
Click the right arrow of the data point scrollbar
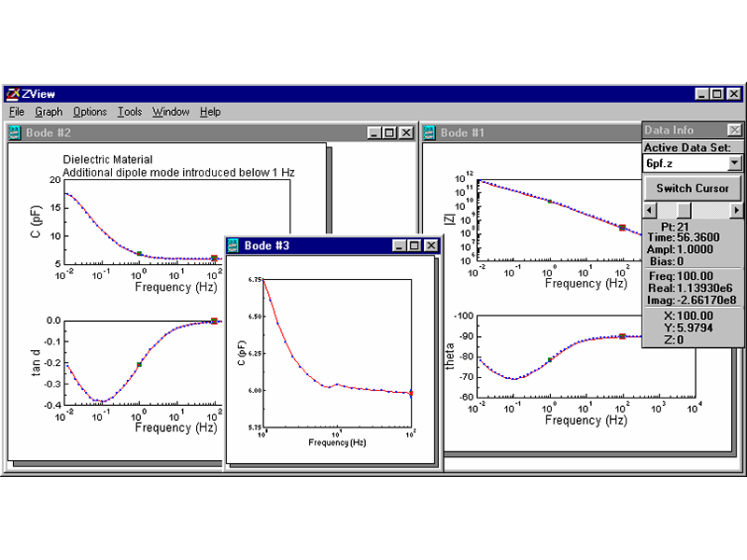[x=736, y=210]
